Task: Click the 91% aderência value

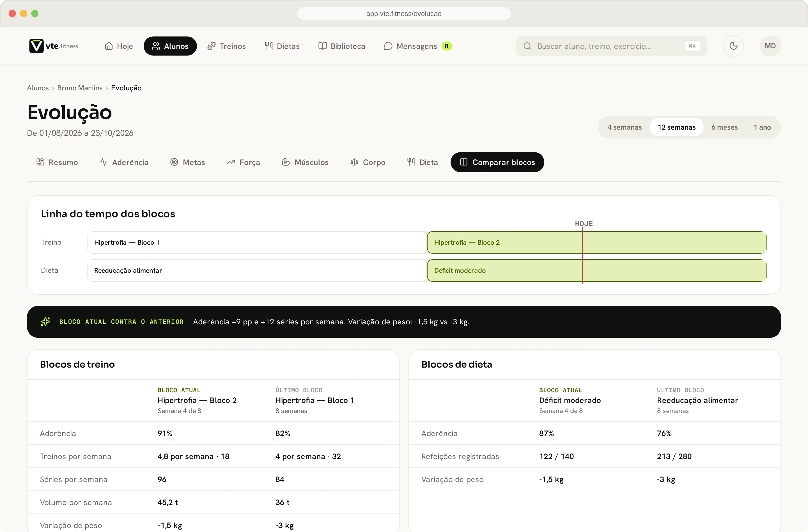Action: click(165, 433)
